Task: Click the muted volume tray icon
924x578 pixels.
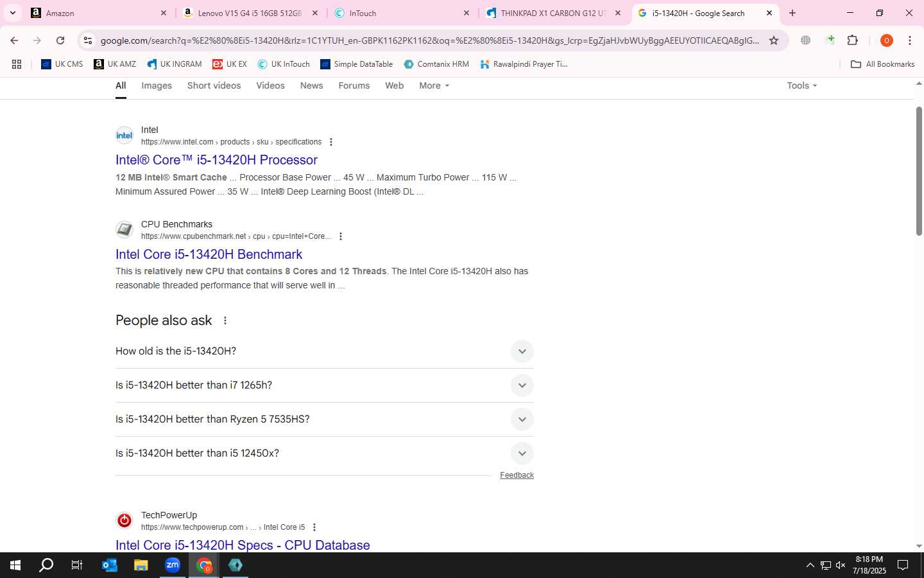Action: (x=841, y=565)
